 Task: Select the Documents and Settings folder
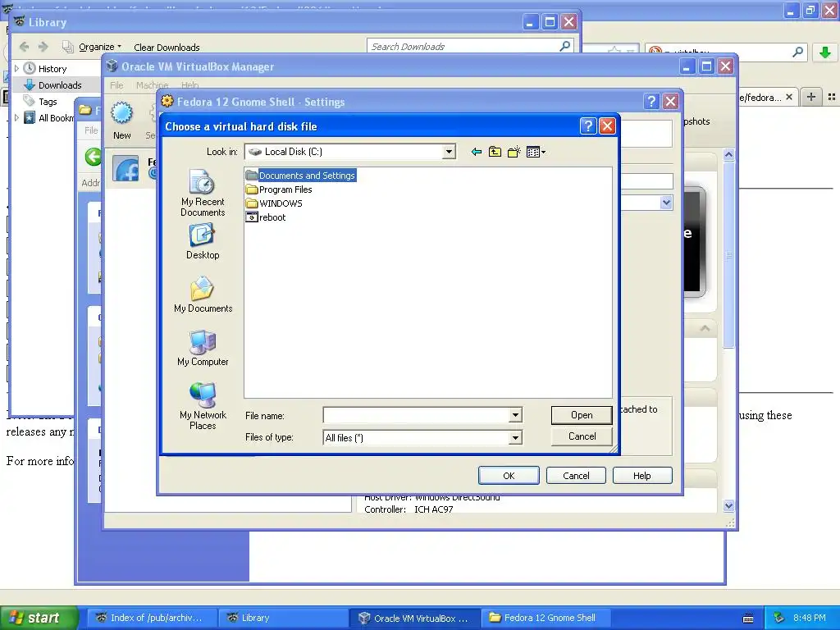(300, 176)
